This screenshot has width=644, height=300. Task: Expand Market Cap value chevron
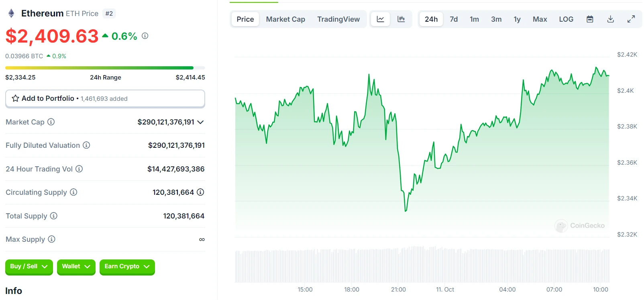(x=201, y=122)
